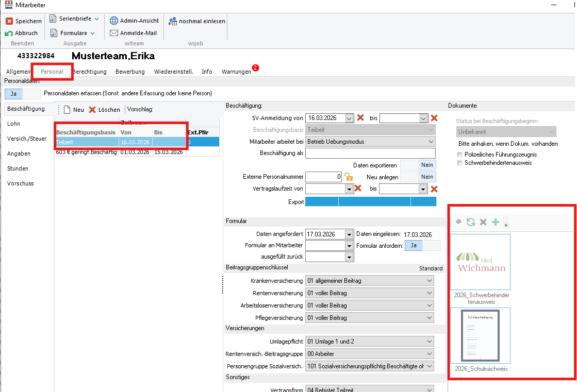Click green plus icon to add document
The height and width of the screenshot is (392, 577).
(496, 222)
